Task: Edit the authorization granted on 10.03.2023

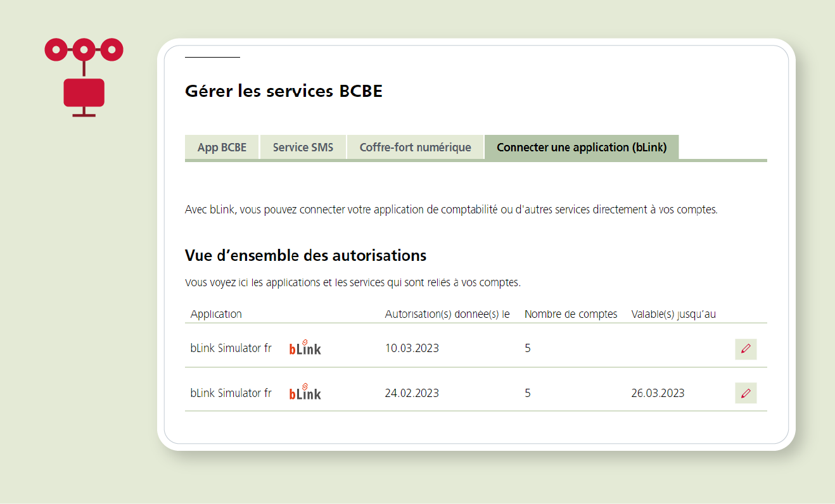Action: point(746,349)
